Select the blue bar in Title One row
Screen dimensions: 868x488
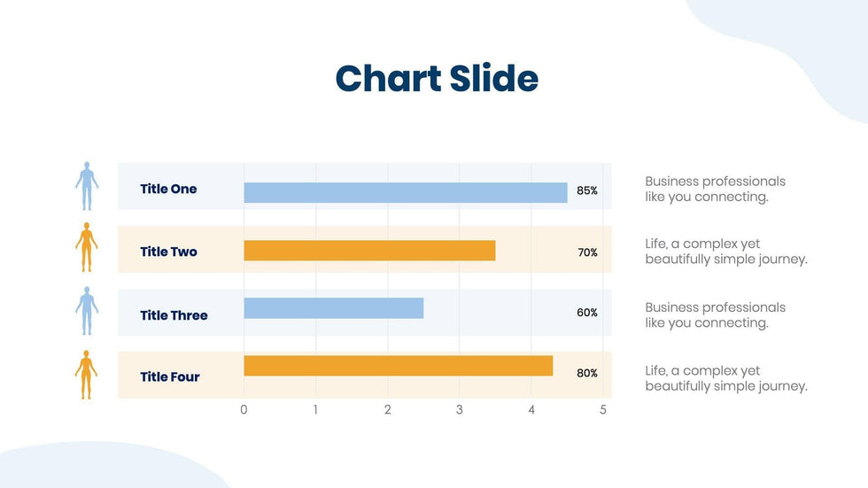(405, 192)
